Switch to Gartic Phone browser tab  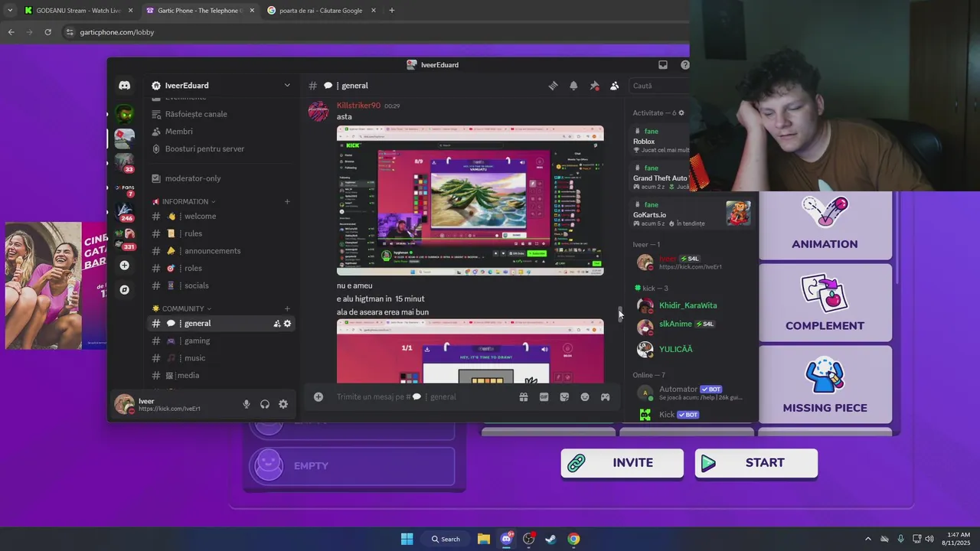[x=201, y=11]
